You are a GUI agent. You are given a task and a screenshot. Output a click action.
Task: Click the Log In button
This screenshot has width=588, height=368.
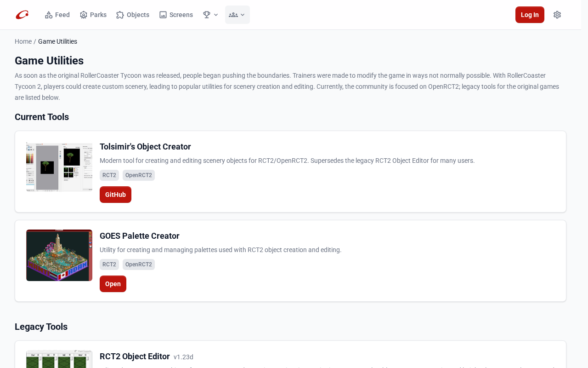pos(530,15)
